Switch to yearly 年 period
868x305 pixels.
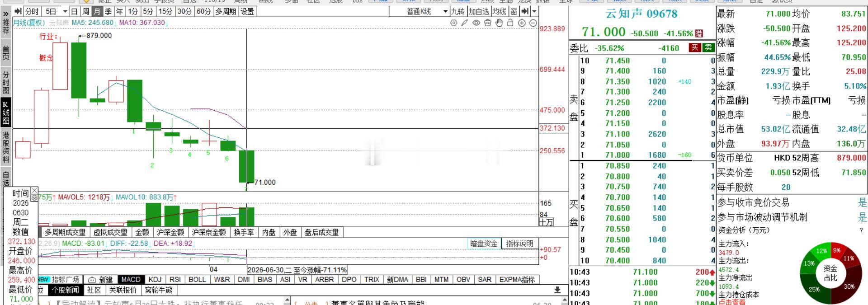[120, 11]
